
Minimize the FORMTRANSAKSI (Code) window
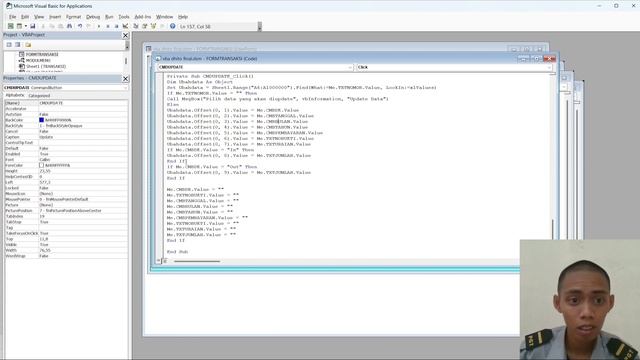[x=524, y=59]
